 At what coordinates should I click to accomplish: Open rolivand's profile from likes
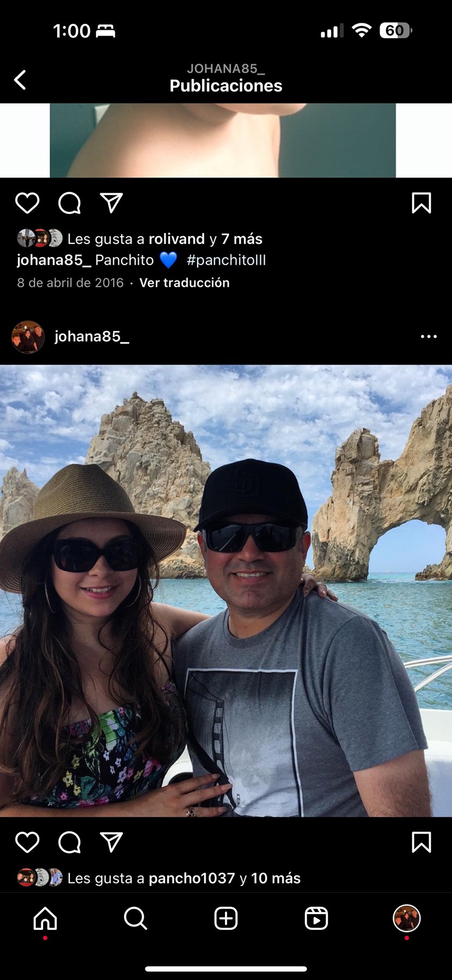tap(176, 239)
